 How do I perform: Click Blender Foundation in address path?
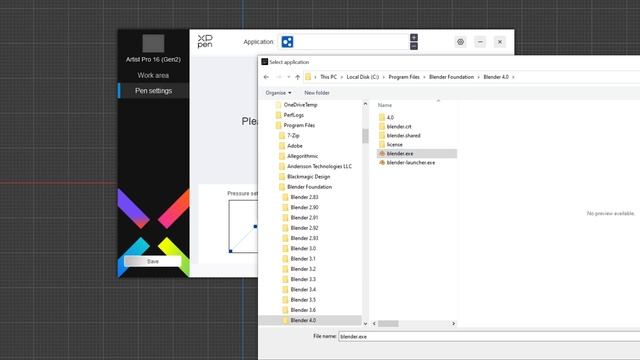(451, 77)
